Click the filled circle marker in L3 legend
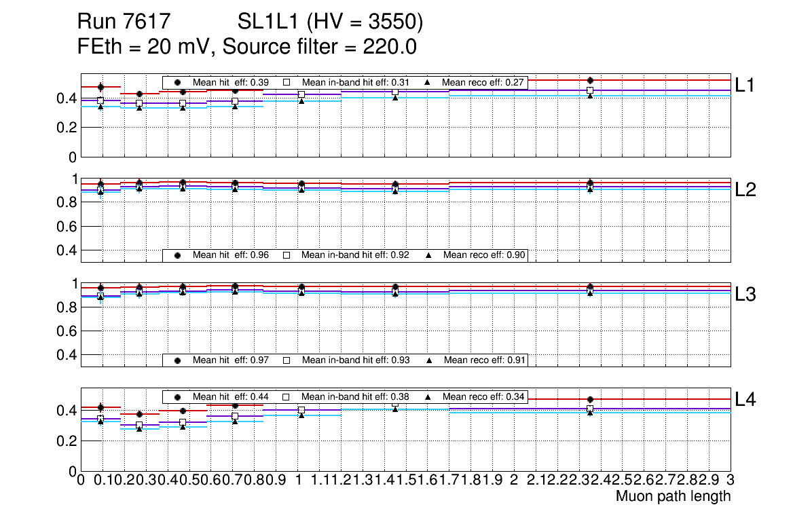The image size is (812, 524). click(x=177, y=360)
